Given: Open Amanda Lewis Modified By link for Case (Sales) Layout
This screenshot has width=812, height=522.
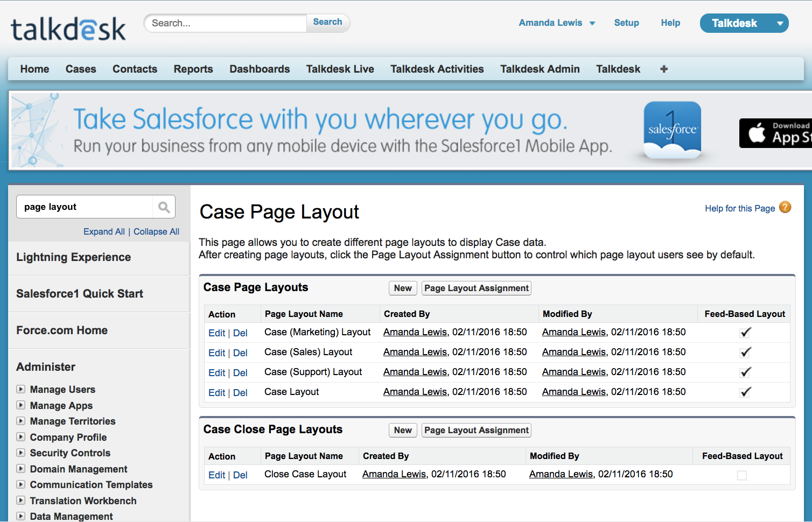Looking at the screenshot, I should pos(574,352).
